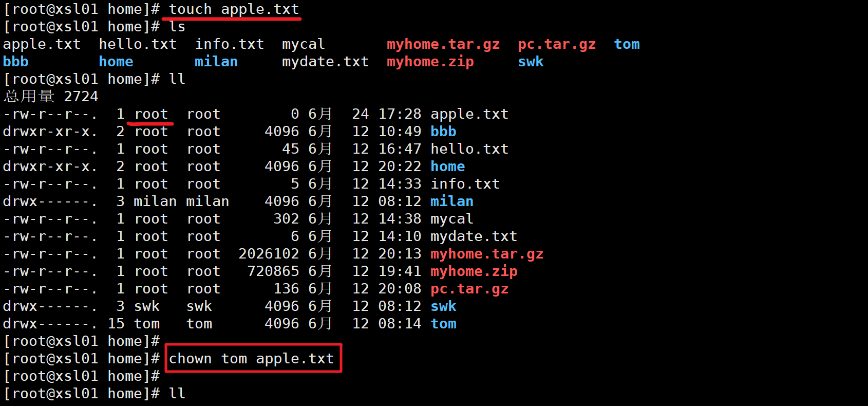This screenshot has height=406, width=868.
Task: Click pc.tar.gz filename in long listing
Action: (x=469, y=289)
